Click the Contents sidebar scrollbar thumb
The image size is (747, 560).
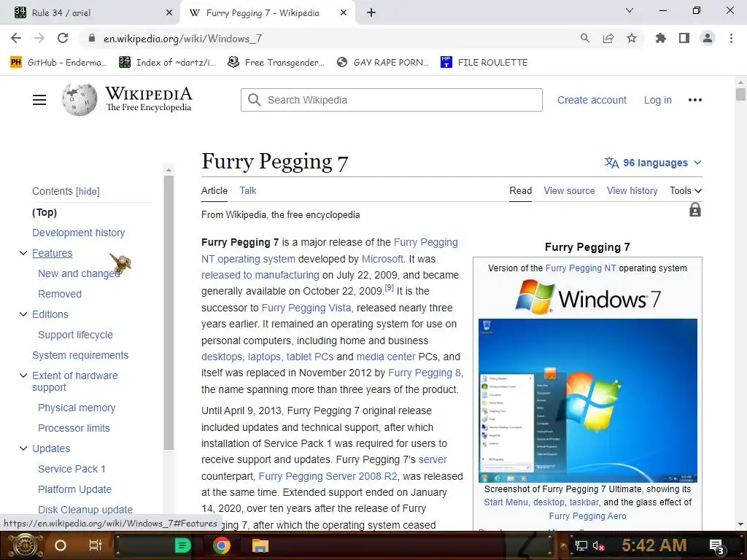169,313
